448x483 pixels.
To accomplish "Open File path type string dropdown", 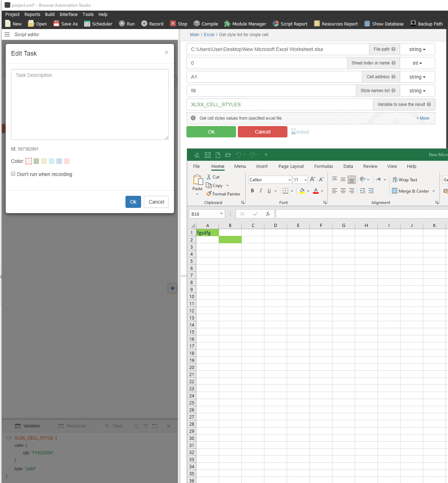I will click(417, 49).
